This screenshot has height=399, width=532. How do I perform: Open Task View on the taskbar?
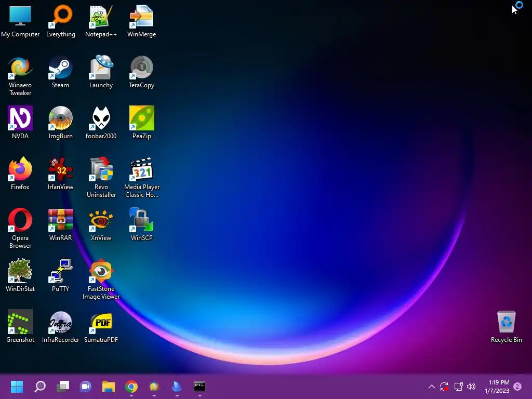(63, 387)
